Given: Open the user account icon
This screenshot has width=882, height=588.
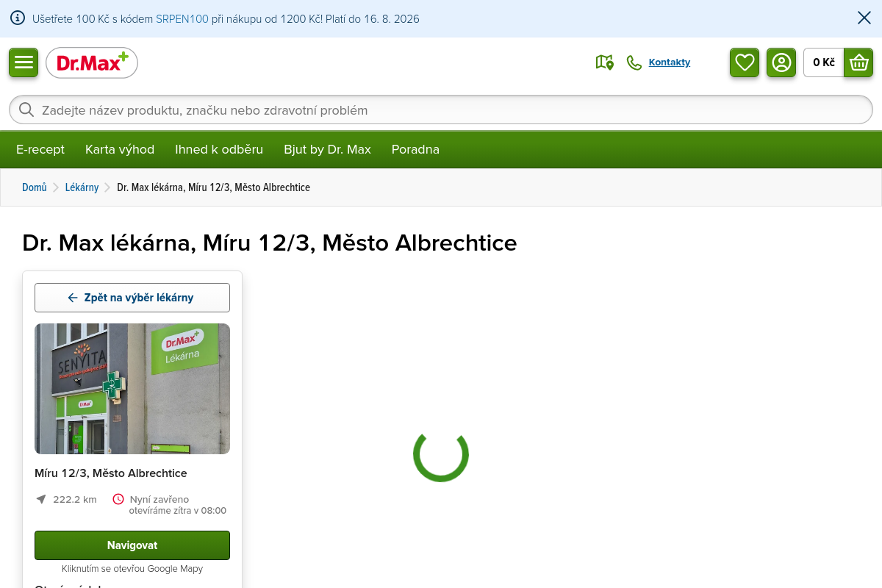Looking at the screenshot, I should point(781,62).
